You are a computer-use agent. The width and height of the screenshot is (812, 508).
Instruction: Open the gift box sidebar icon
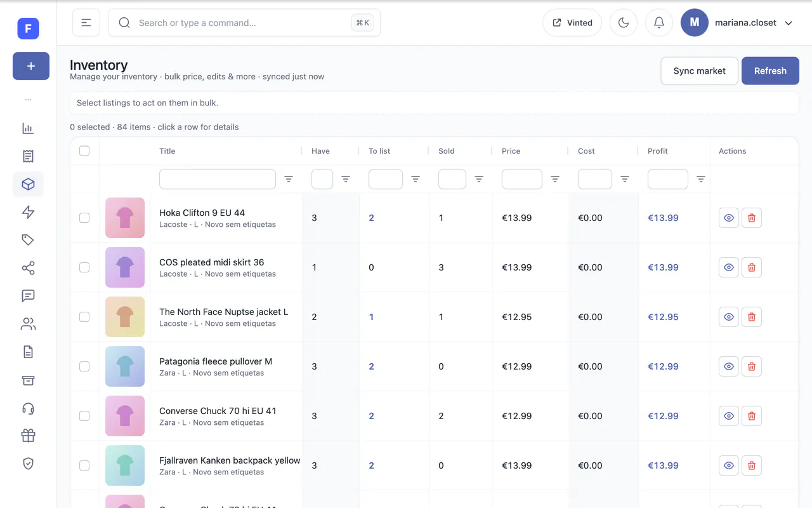28,436
